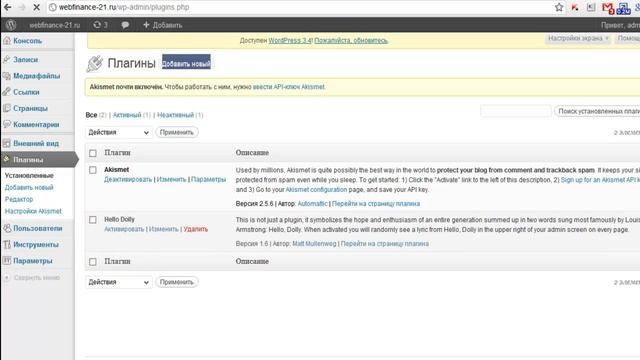Click the Добавить item in admin bar
640x360 pixels.
click(x=162, y=25)
